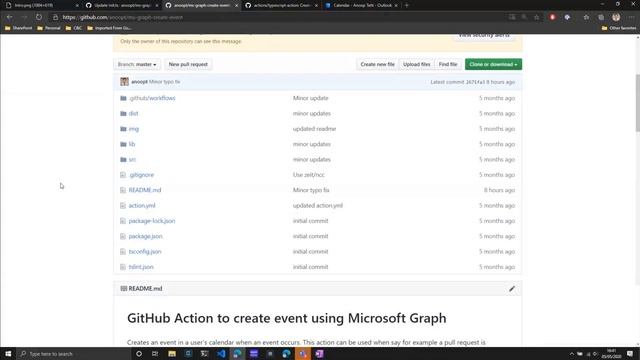
Task: Click New pull request button
Action: coord(188,64)
